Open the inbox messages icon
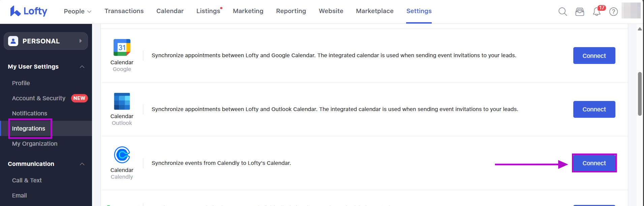Image resolution: width=644 pixels, height=206 pixels. 580,11
